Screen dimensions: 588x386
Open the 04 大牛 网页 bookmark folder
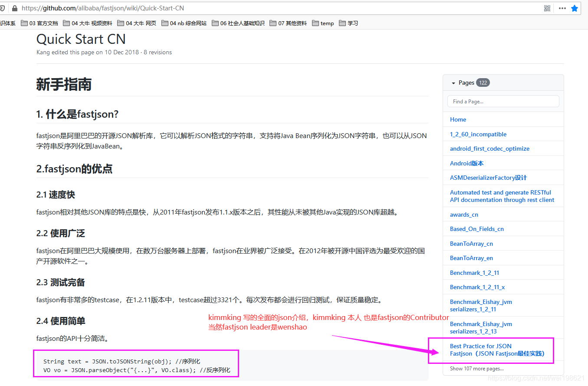point(136,23)
